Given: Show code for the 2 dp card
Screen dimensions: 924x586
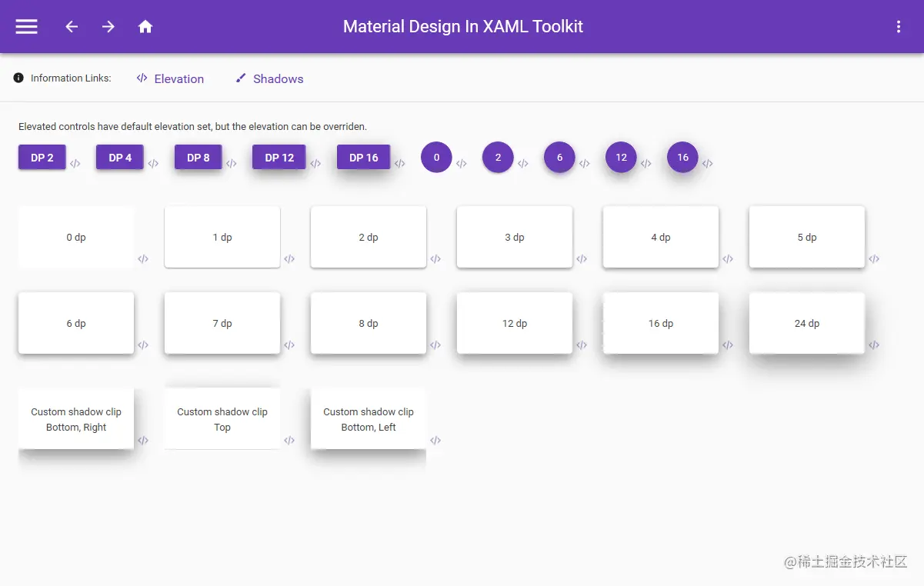Looking at the screenshot, I should pos(435,259).
